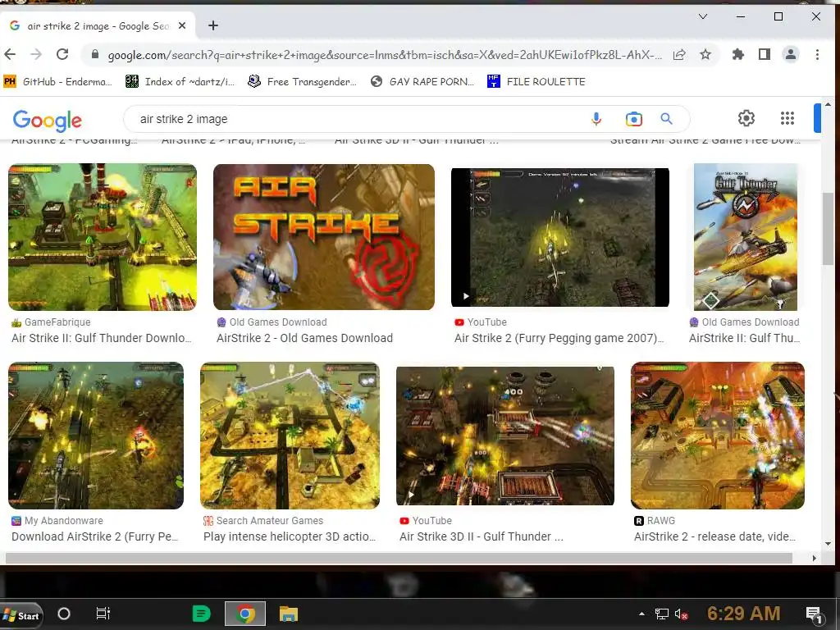This screenshot has width=840, height=630.
Task: Open the AIR STRIKE 2 logo thumbnail
Action: click(x=323, y=237)
